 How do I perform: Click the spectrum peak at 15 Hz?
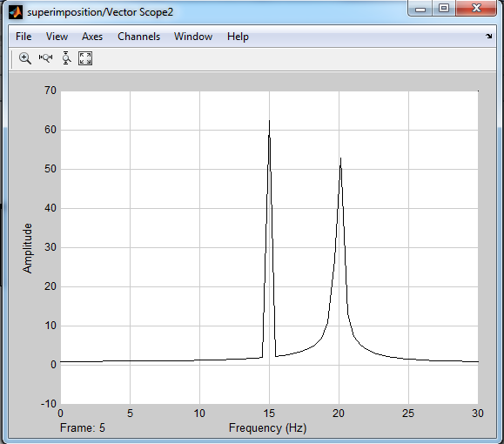click(269, 121)
